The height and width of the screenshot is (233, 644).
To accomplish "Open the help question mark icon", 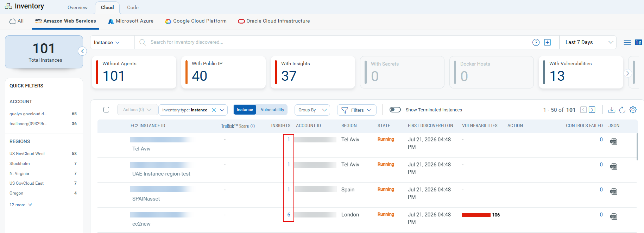I will [x=536, y=42].
